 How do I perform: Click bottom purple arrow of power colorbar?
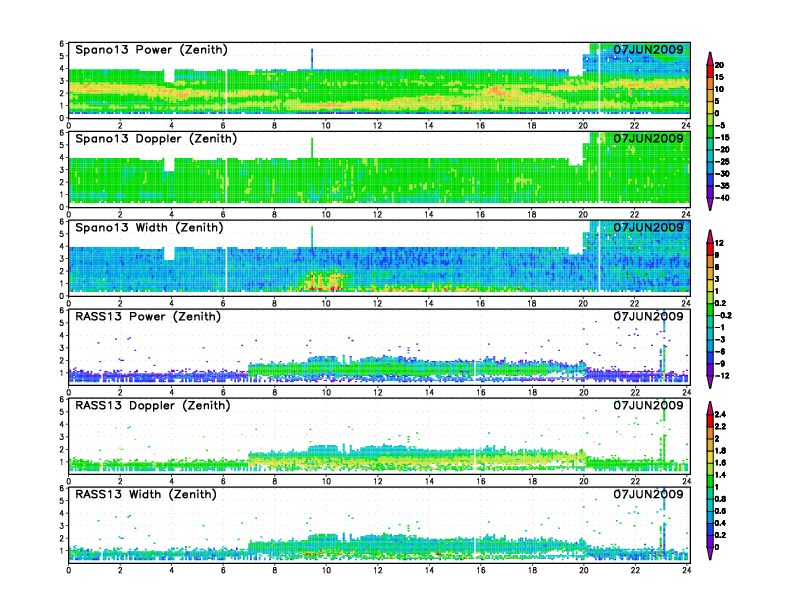click(709, 204)
